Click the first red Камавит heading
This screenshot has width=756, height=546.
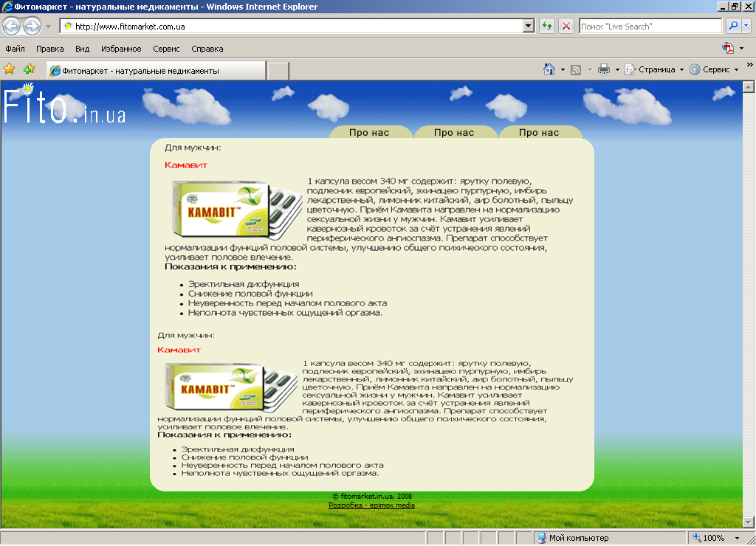186,165
